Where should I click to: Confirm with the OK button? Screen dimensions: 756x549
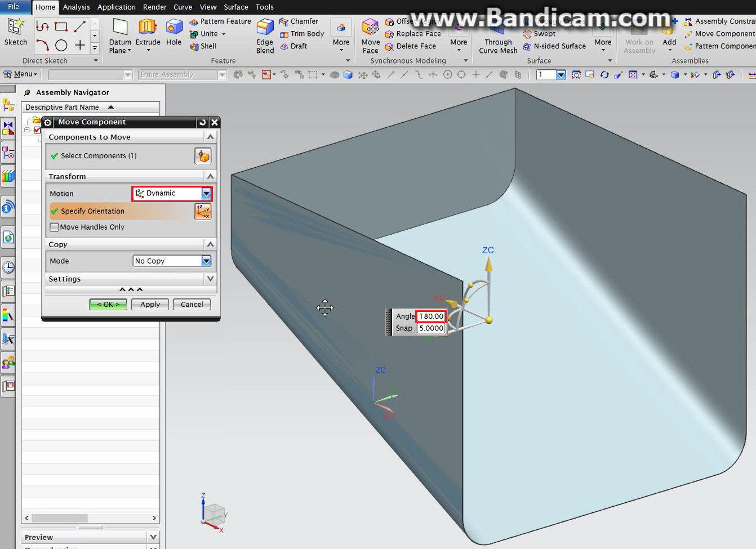[108, 304]
